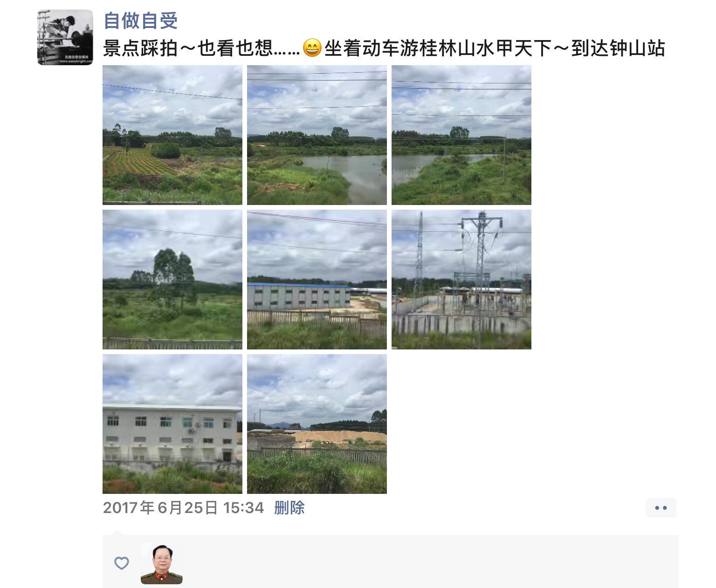Open the liker's avatar in military uniform
Viewport: 716px width, 588px height.
tap(161, 563)
